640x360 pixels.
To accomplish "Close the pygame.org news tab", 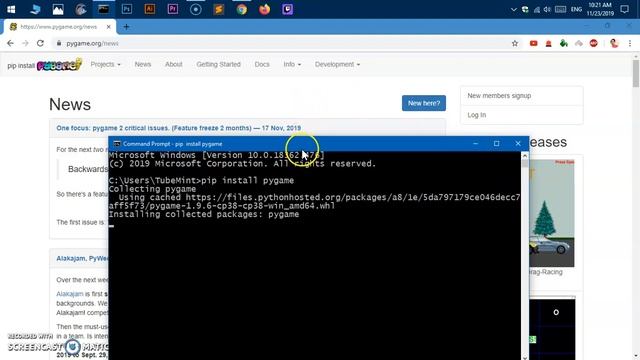I will pyautogui.click(x=109, y=27).
